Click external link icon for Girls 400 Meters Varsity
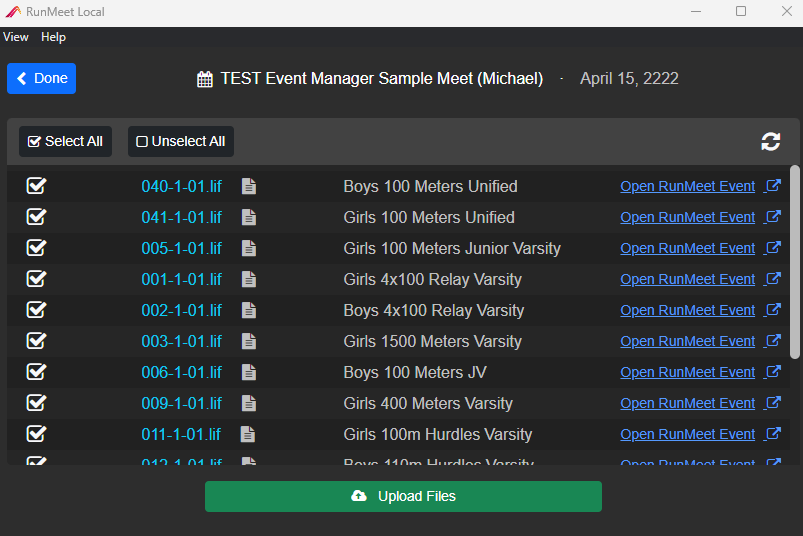Image resolution: width=803 pixels, height=536 pixels. pos(773,402)
